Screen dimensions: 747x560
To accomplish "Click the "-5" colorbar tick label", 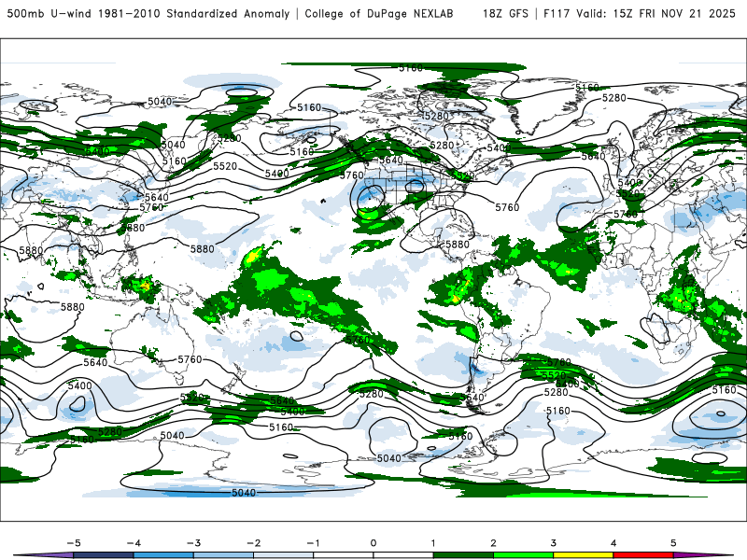I will pos(74,543).
